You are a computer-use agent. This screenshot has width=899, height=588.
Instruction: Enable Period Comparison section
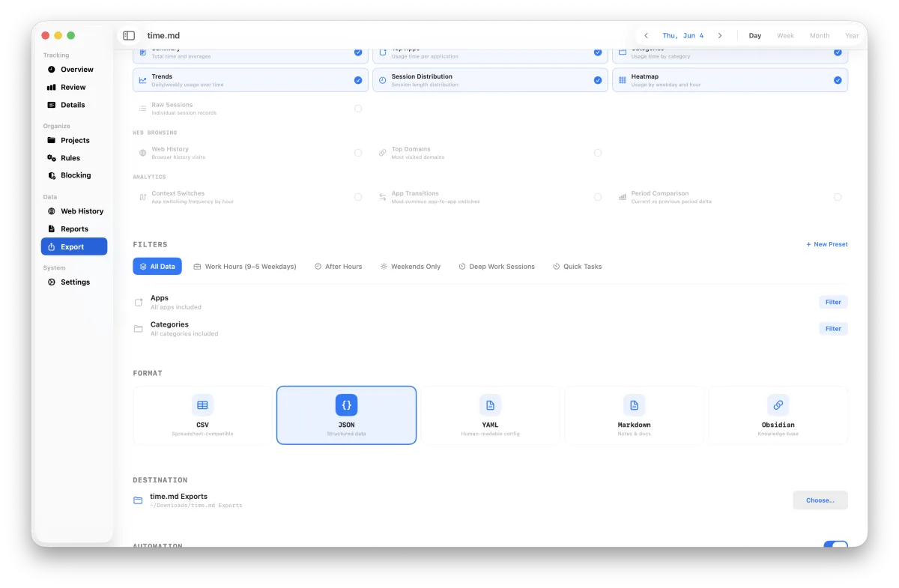click(x=838, y=197)
